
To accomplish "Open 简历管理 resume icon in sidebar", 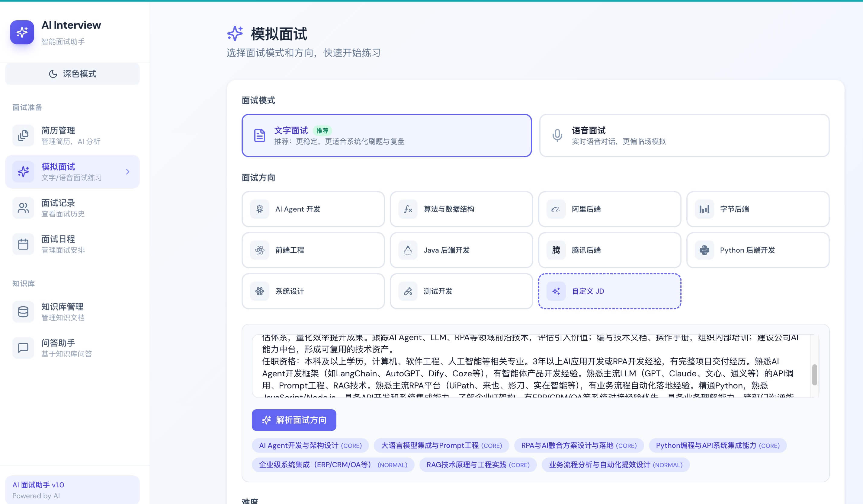I will point(23,136).
